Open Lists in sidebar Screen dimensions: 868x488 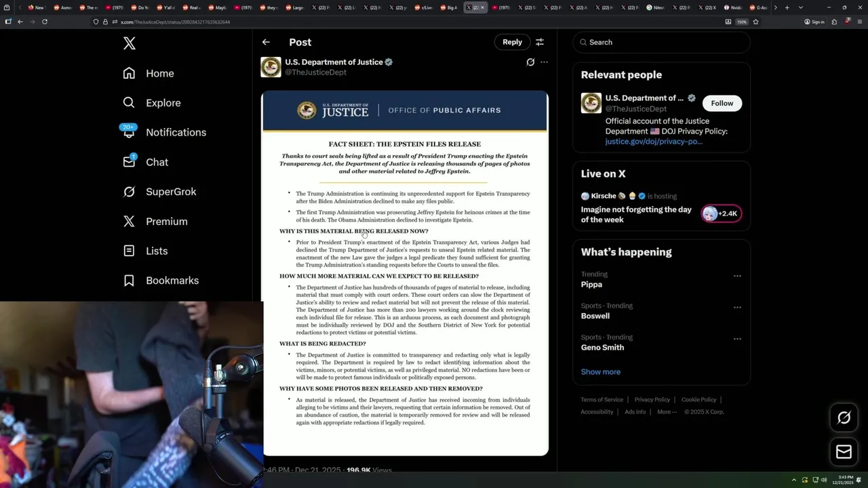pyautogui.click(x=146, y=251)
